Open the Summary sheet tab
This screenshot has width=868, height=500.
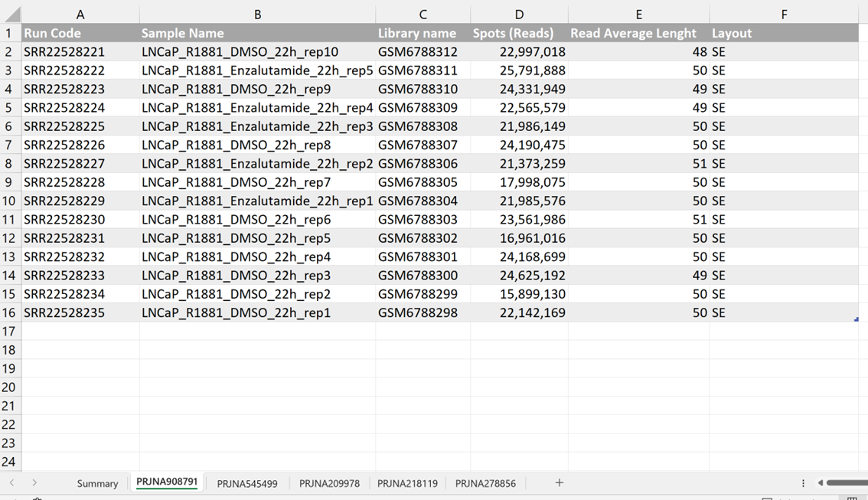pyautogui.click(x=97, y=483)
